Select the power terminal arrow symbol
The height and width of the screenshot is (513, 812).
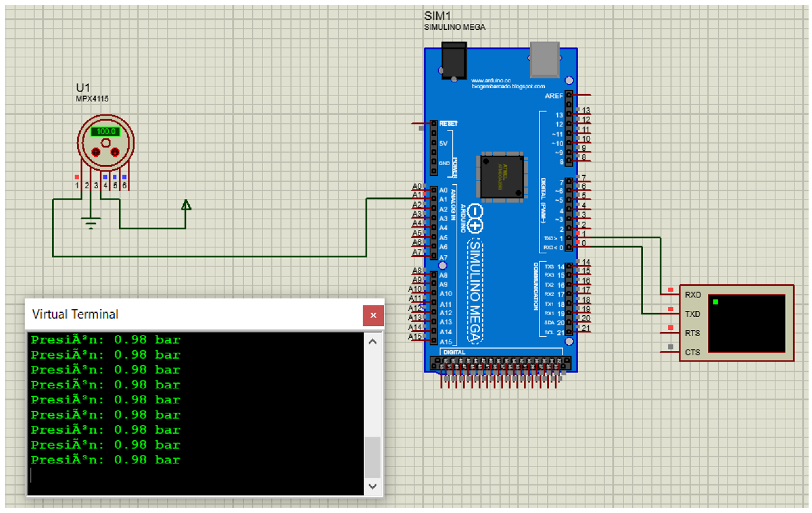pos(186,205)
